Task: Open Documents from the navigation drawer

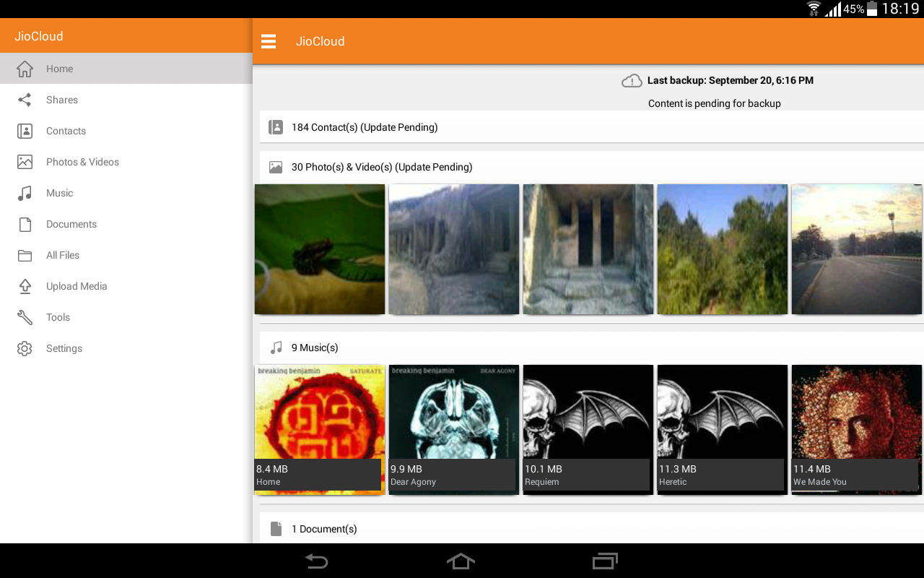Action: click(x=126, y=224)
